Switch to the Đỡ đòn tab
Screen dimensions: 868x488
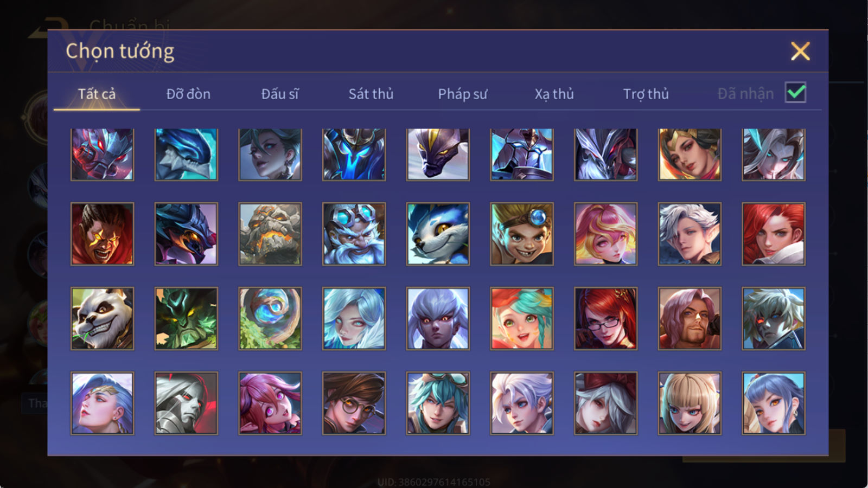click(188, 94)
